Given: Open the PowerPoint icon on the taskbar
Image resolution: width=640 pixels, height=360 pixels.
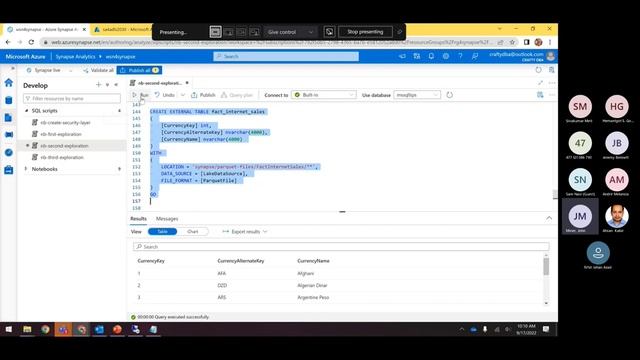Looking at the screenshot, I should 117,329.
